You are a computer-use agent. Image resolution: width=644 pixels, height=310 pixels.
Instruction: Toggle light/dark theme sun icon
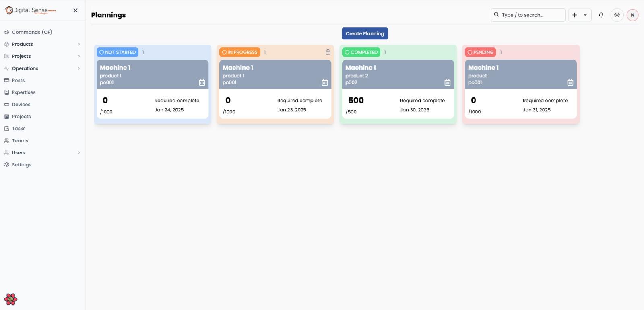tap(617, 15)
